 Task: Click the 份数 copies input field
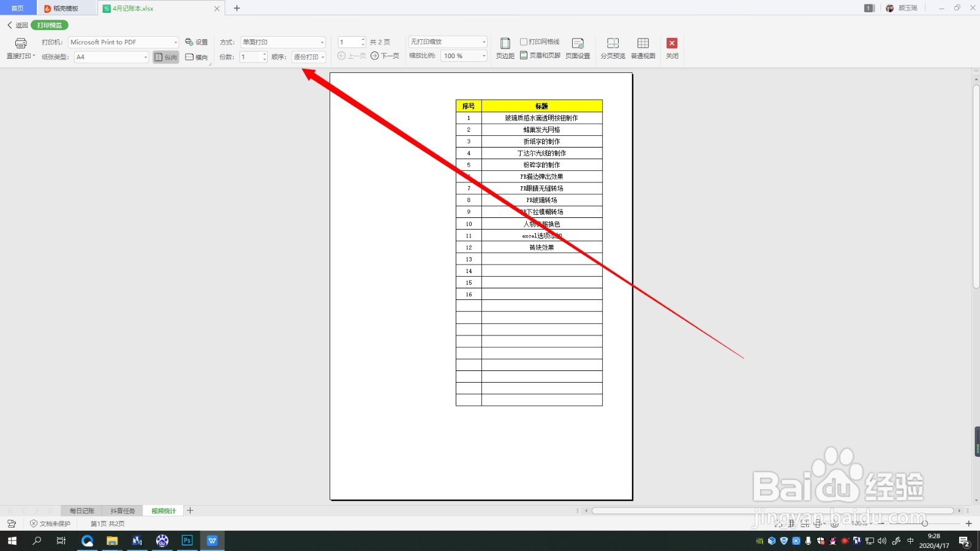(x=250, y=57)
